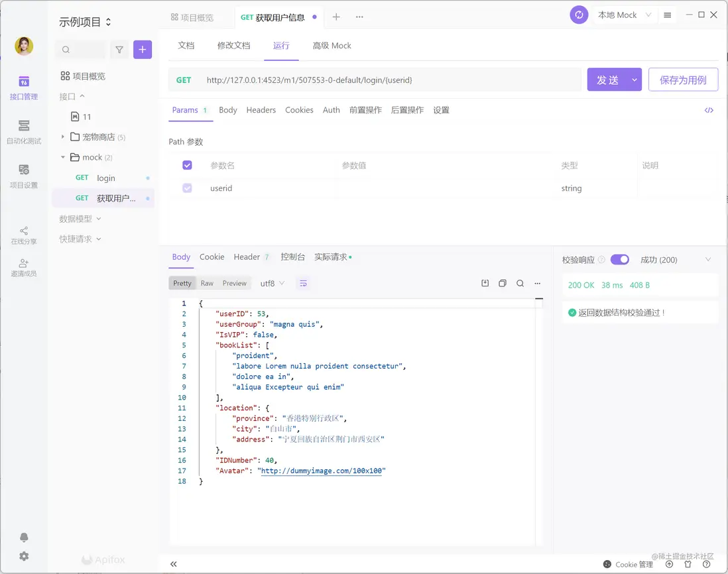Viewport: 728px width, 574px height.
Task: Select the GET login interface
Action: tap(103, 178)
